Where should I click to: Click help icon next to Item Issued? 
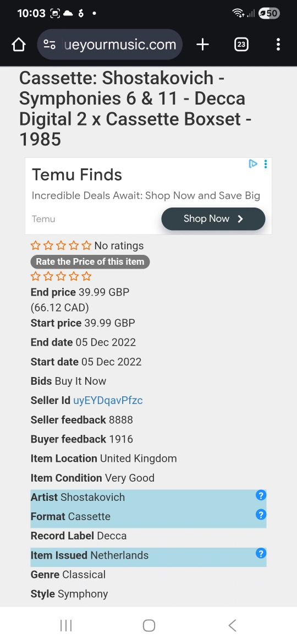tap(261, 553)
